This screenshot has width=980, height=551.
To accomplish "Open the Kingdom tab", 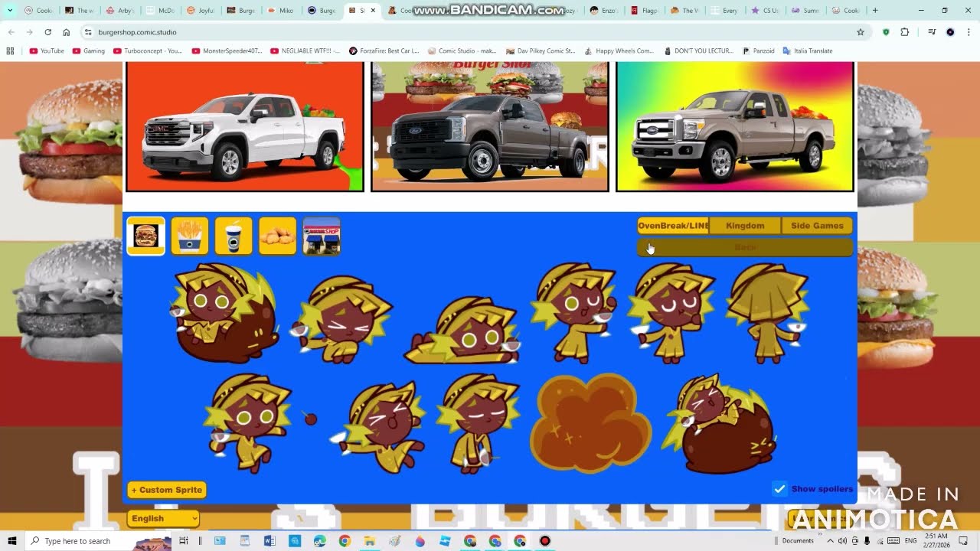I will click(x=745, y=226).
